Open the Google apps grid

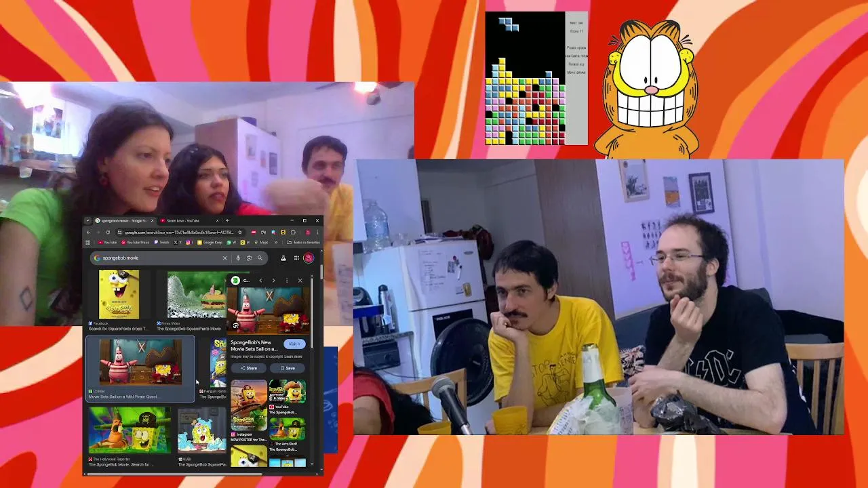(296, 258)
